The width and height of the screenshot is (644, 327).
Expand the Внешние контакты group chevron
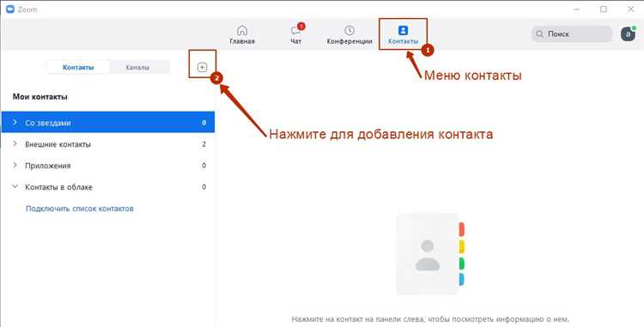coord(15,143)
